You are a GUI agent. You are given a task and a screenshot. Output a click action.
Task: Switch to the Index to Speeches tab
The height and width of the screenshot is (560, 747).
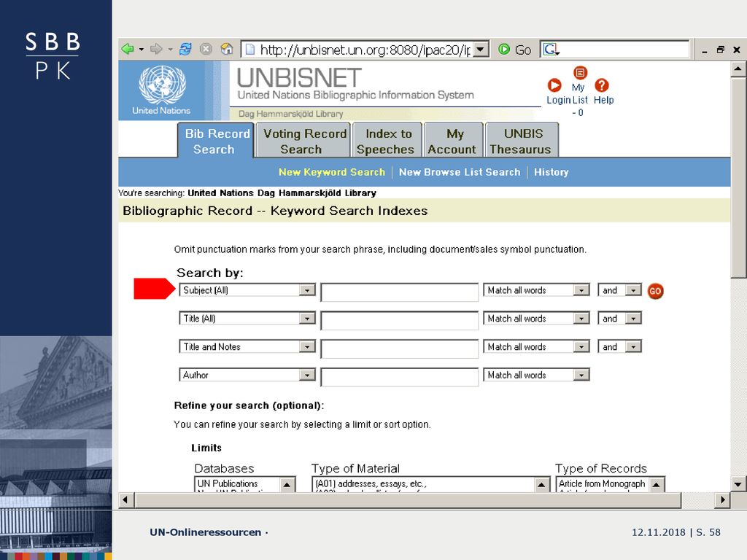click(387, 141)
